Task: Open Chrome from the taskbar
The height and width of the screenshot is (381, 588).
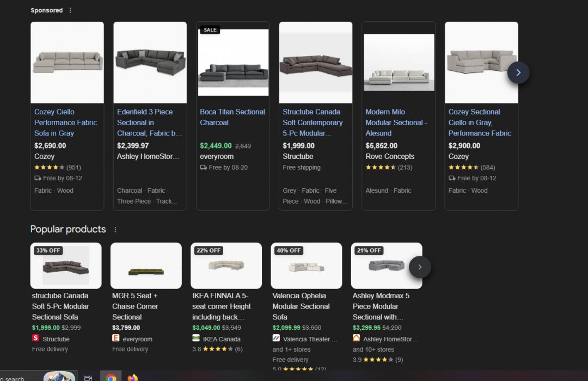Action: pos(111,377)
